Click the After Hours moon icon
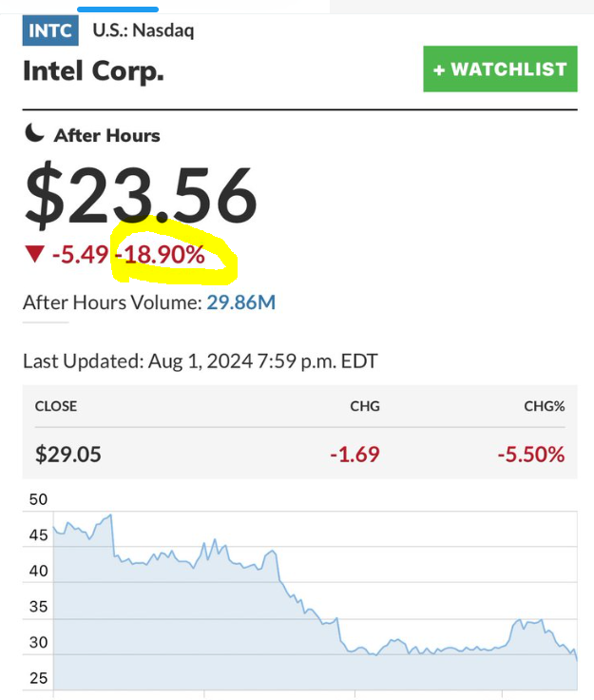The image size is (594, 700). pyautogui.click(x=35, y=134)
